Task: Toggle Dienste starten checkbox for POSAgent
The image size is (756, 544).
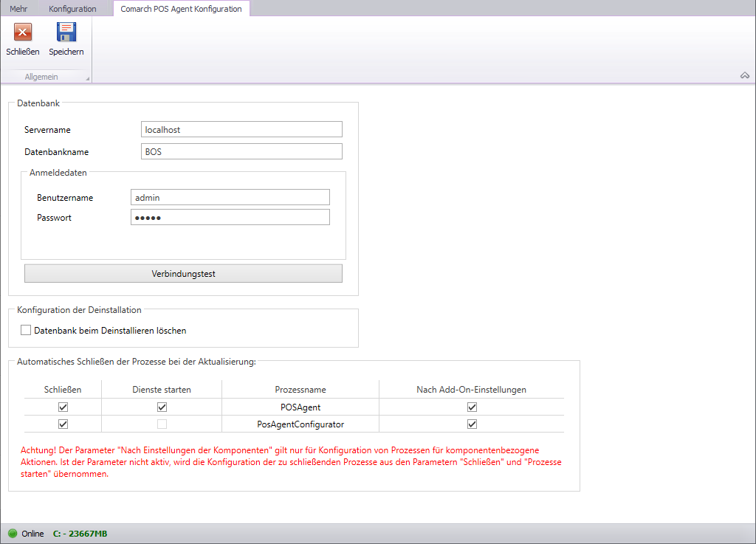Action: tap(162, 407)
